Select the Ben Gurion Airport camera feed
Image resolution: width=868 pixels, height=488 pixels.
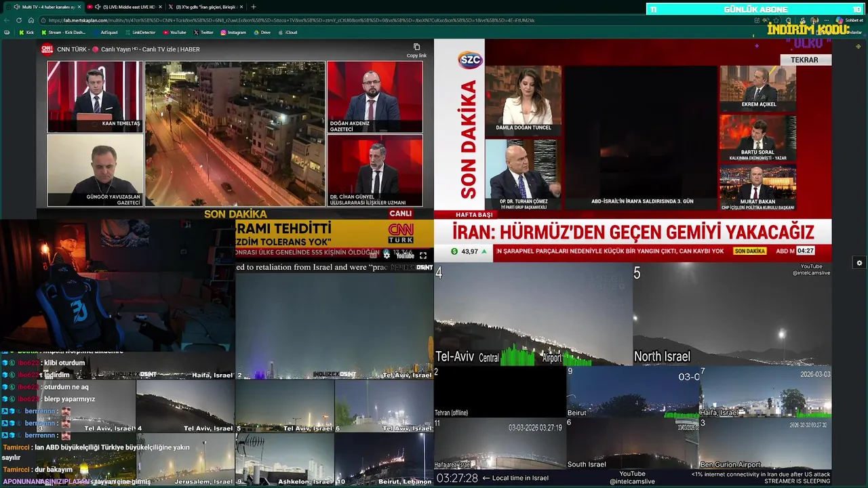click(x=765, y=443)
